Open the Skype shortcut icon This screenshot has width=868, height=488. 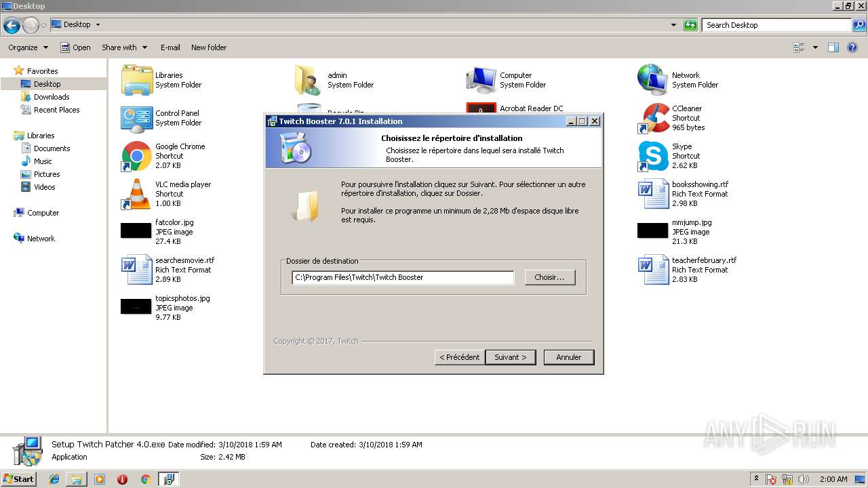[653, 157]
